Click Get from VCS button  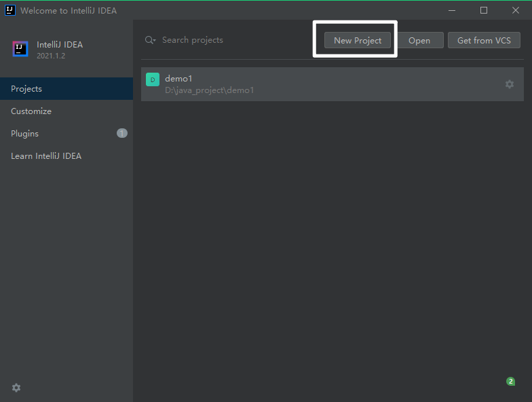(484, 41)
